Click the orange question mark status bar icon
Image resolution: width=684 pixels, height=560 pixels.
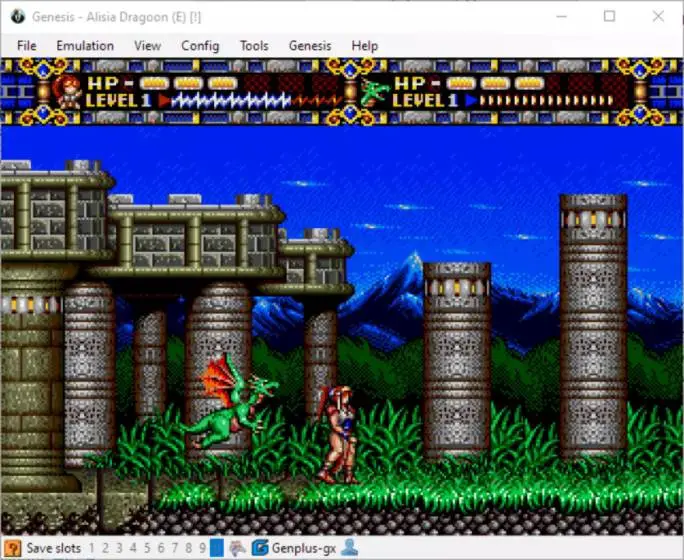pos(12,548)
